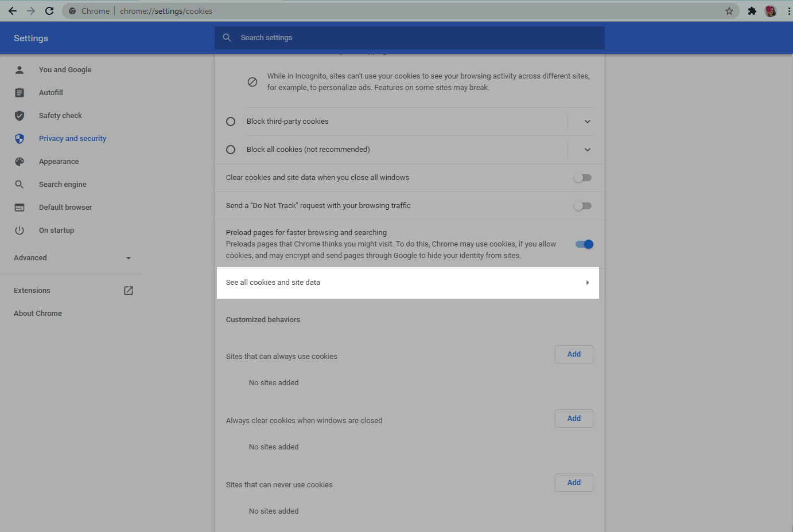Go to Search engine settings

[63, 185]
